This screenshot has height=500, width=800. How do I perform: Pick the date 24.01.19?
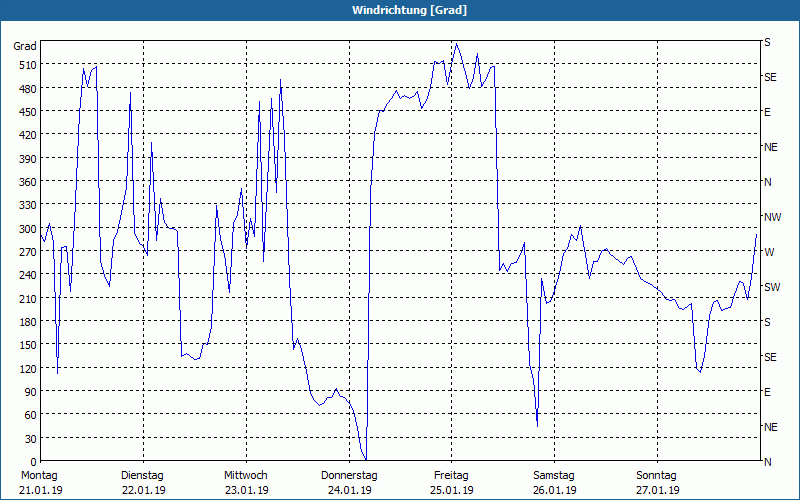coord(349,491)
